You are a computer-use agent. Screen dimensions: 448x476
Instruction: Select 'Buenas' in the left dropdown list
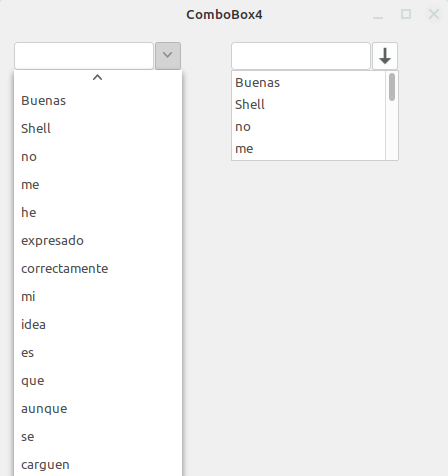98,101
